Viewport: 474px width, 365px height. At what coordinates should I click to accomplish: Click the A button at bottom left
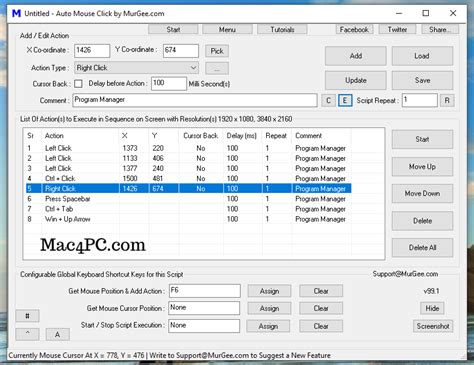57,334
